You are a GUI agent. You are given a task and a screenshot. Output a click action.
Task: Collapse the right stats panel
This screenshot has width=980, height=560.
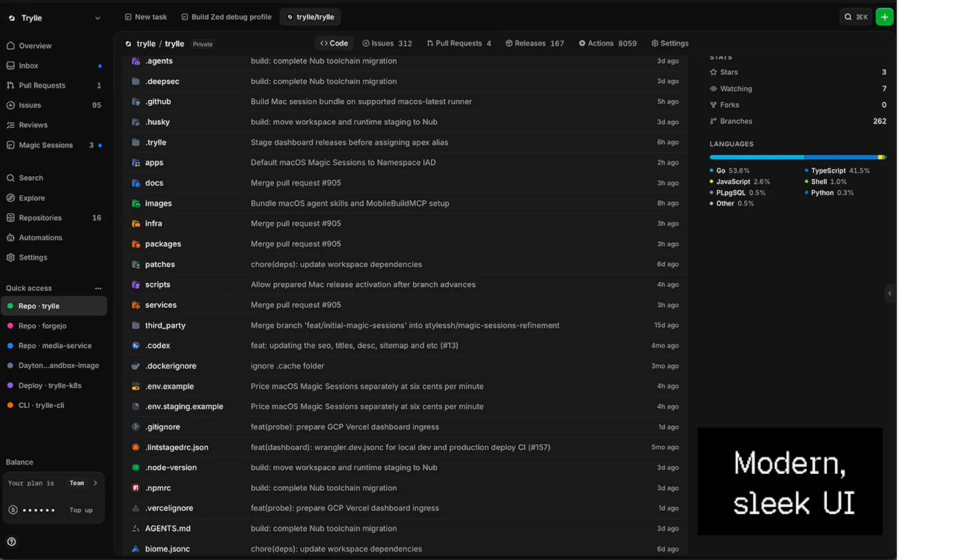(890, 294)
